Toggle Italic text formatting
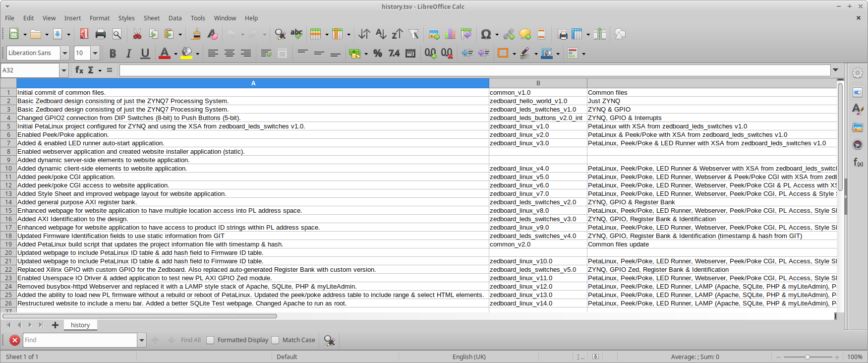 click(129, 54)
